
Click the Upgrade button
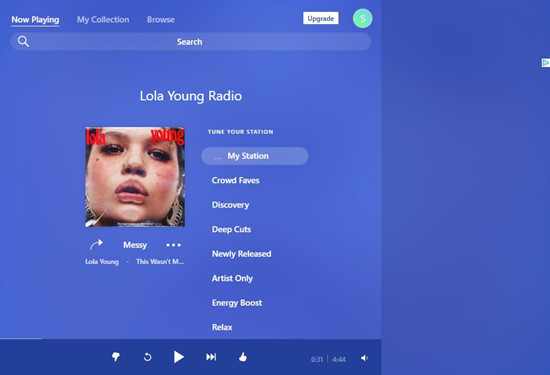(321, 18)
